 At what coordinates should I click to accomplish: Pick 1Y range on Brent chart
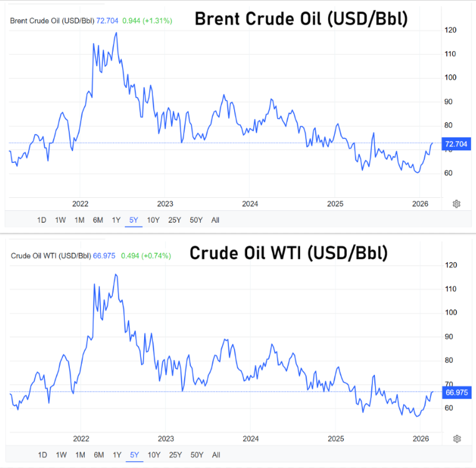tap(116, 220)
